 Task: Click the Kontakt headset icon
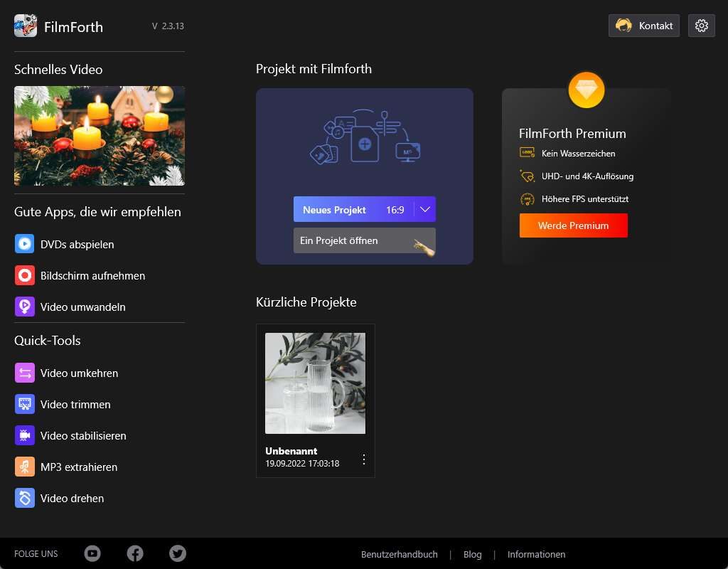(x=623, y=25)
